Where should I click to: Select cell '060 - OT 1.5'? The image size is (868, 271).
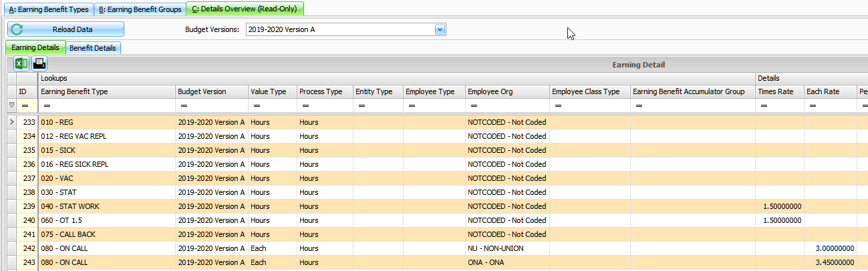point(106,220)
